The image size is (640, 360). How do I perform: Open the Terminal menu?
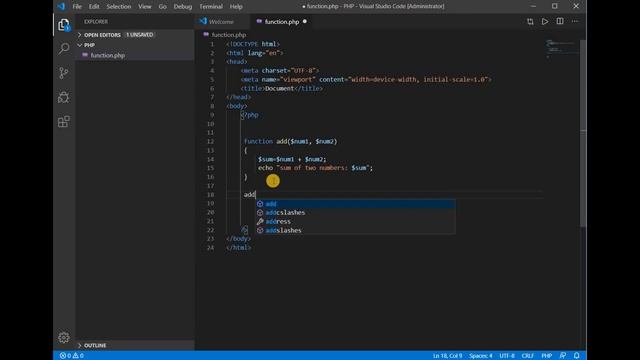coord(211,7)
